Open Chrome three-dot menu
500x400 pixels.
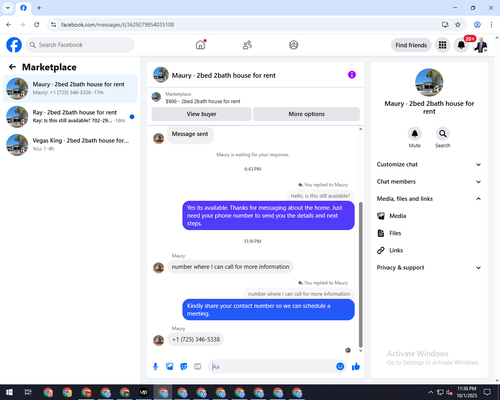(491, 24)
